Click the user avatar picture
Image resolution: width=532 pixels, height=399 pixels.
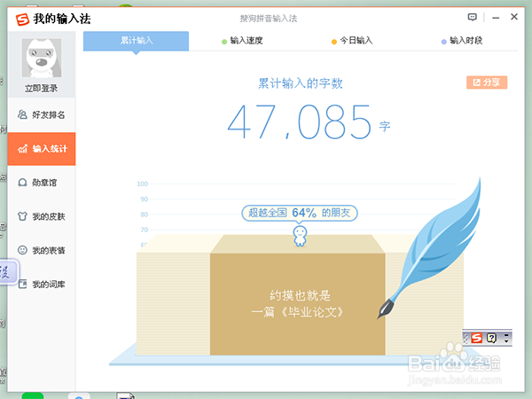(x=42, y=58)
